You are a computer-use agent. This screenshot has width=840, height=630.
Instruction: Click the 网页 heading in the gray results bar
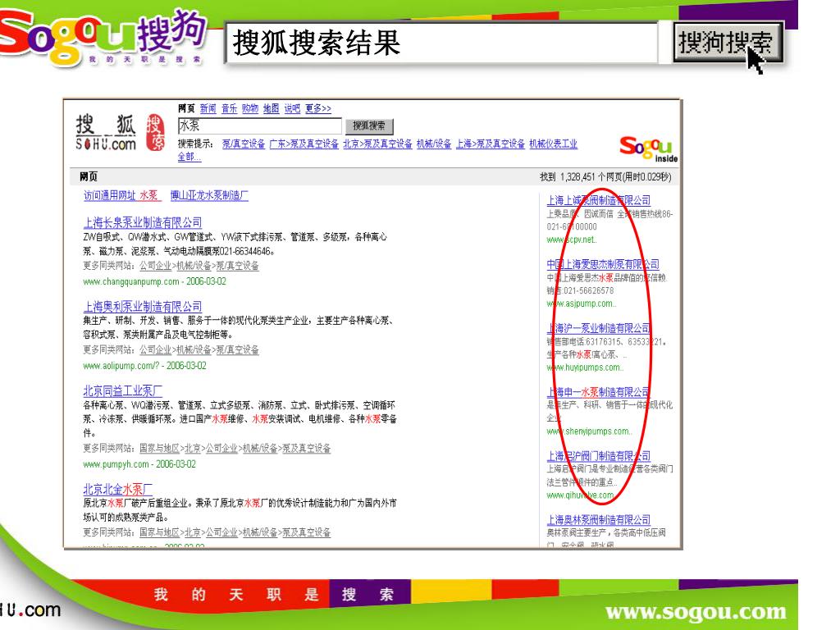[x=89, y=177]
